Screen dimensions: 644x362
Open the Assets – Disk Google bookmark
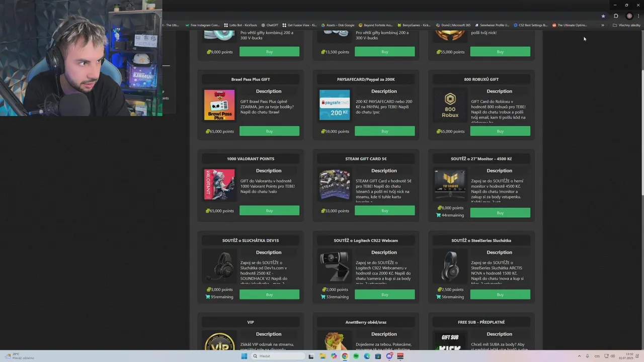pos(338,25)
